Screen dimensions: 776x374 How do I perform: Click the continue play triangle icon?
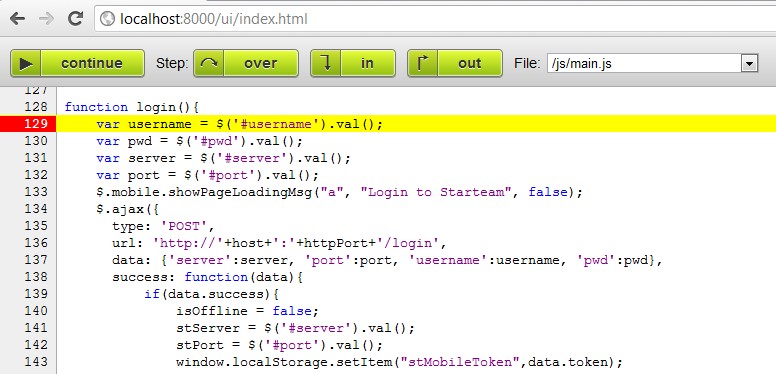(26, 63)
